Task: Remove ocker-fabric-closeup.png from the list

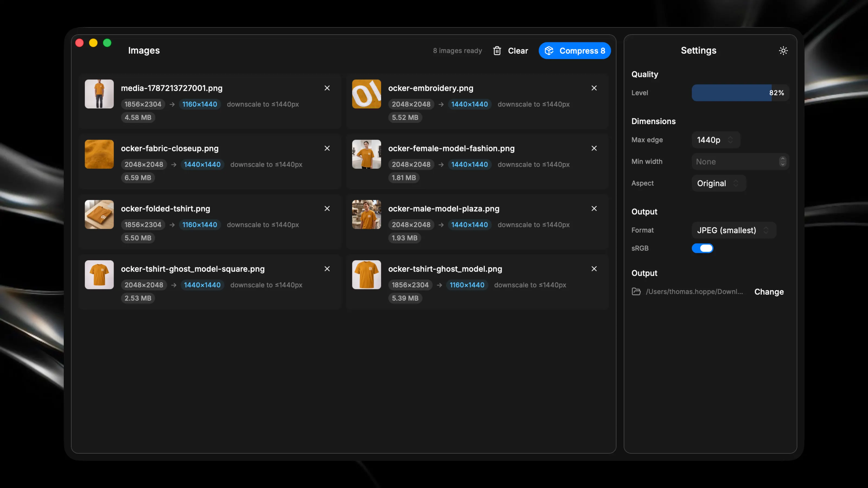Action: click(327, 148)
